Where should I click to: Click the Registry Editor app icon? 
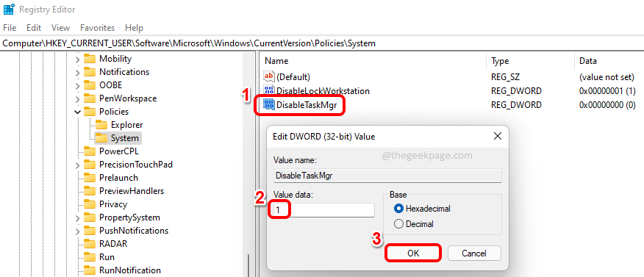(9, 9)
